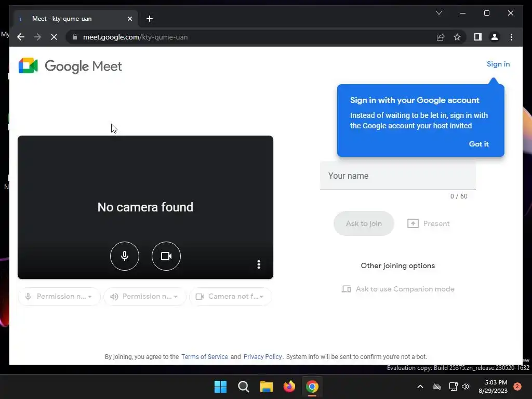
Task: Click the browser forward arrow
Action: coord(37,37)
